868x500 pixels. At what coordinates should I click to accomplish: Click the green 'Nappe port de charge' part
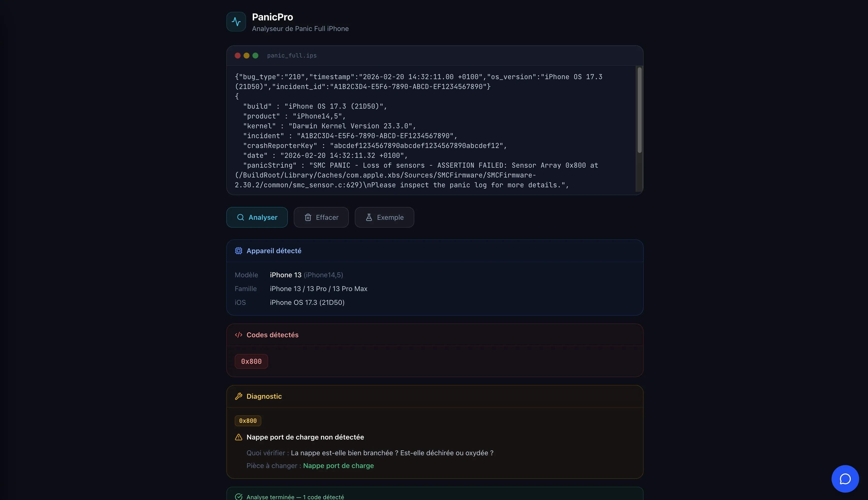[x=339, y=466]
